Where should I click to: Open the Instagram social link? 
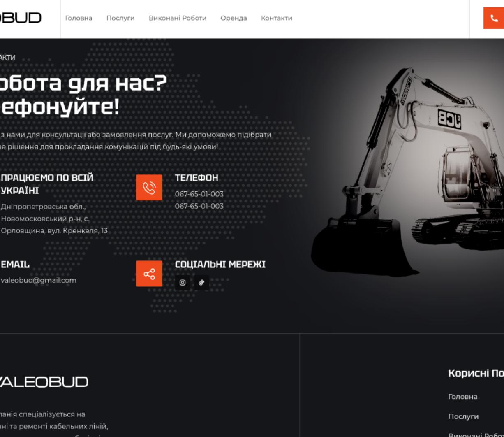[183, 283]
